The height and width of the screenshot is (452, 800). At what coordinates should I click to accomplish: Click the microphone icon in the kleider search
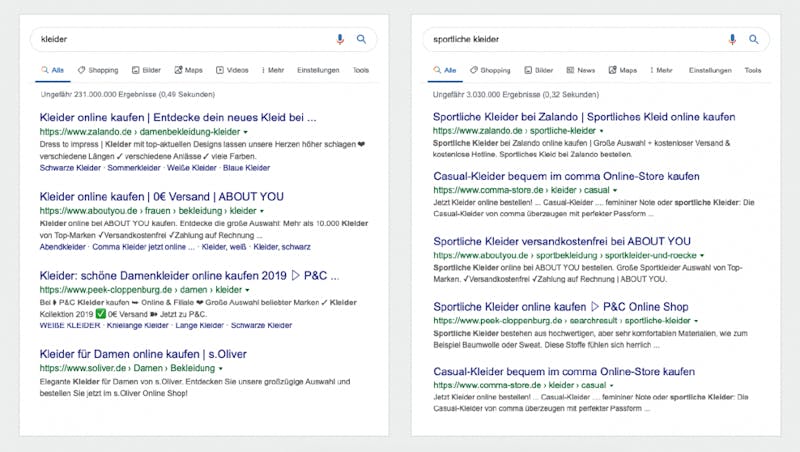click(x=340, y=39)
